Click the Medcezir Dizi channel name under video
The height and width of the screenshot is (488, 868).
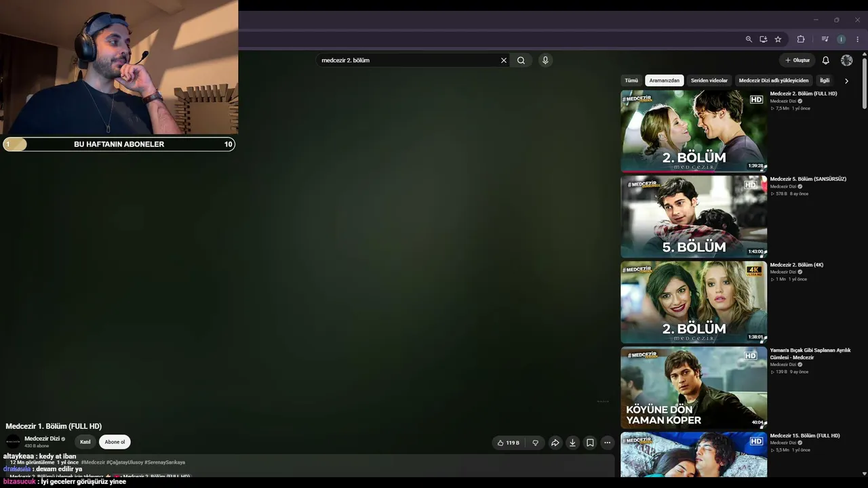point(42,439)
